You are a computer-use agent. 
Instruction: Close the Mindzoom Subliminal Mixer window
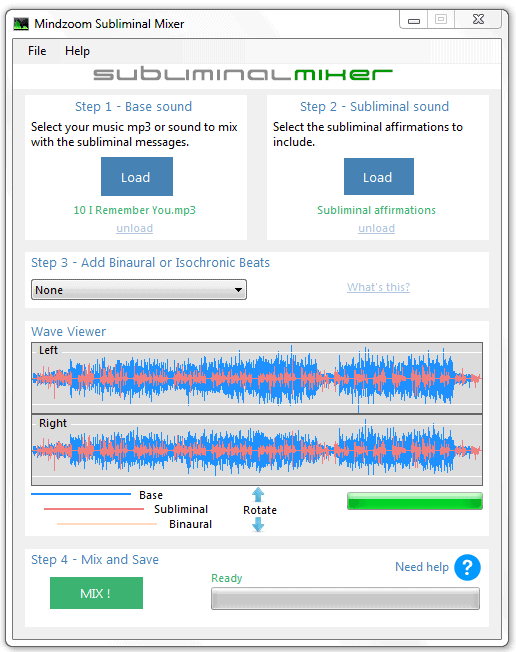(x=478, y=20)
